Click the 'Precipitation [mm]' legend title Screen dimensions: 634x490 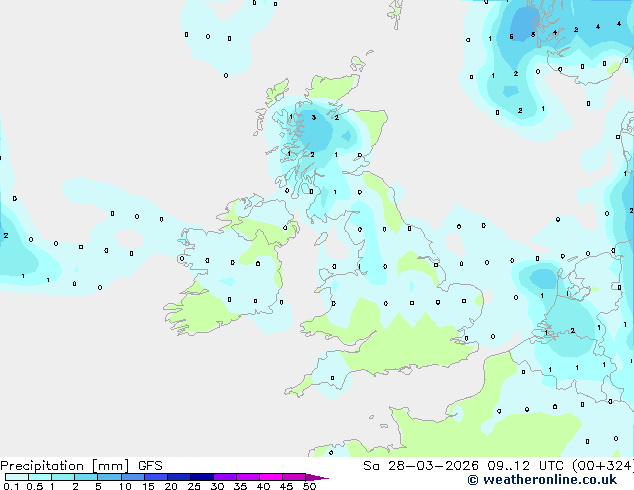(x=65, y=466)
